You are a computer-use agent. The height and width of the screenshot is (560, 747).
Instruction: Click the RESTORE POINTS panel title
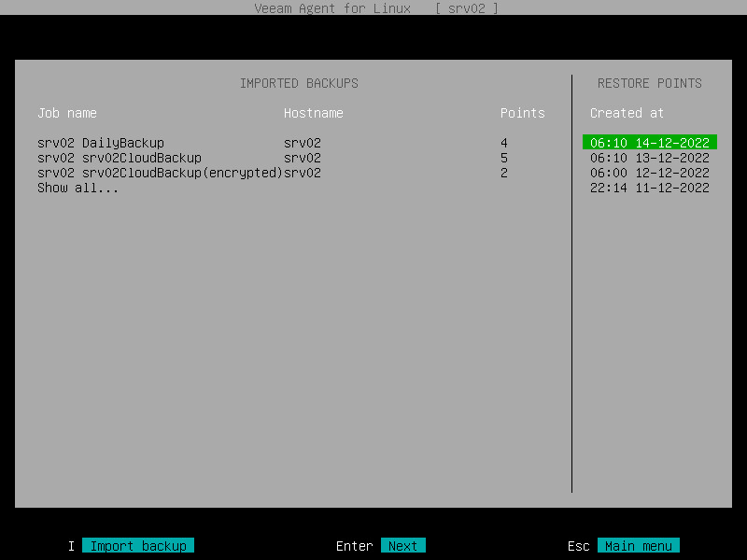click(650, 83)
